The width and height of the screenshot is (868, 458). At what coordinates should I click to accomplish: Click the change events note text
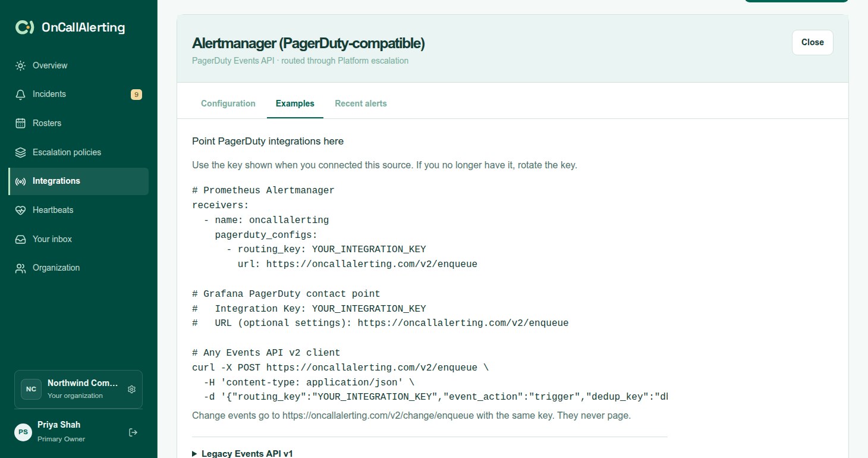pyautogui.click(x=411, y=416)
